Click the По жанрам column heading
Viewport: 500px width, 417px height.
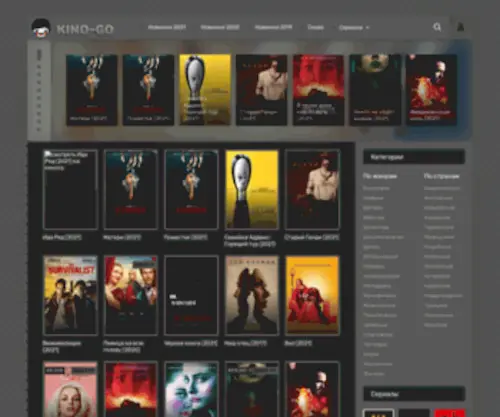tap(380, 176)
